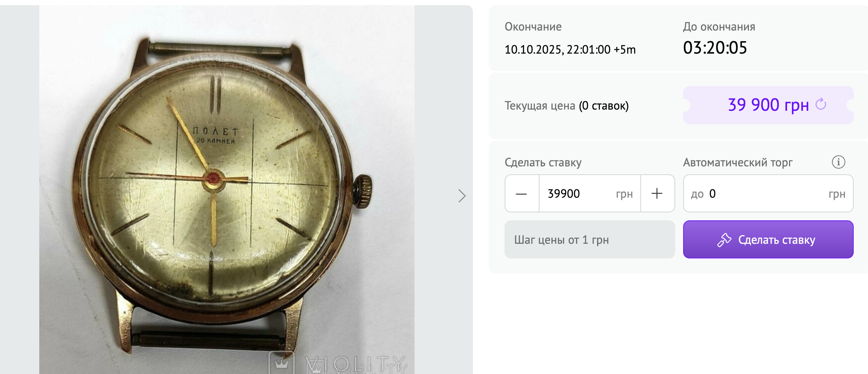
Task: Focus the 39900 грн bid amount field
Action: coord(590,194)
